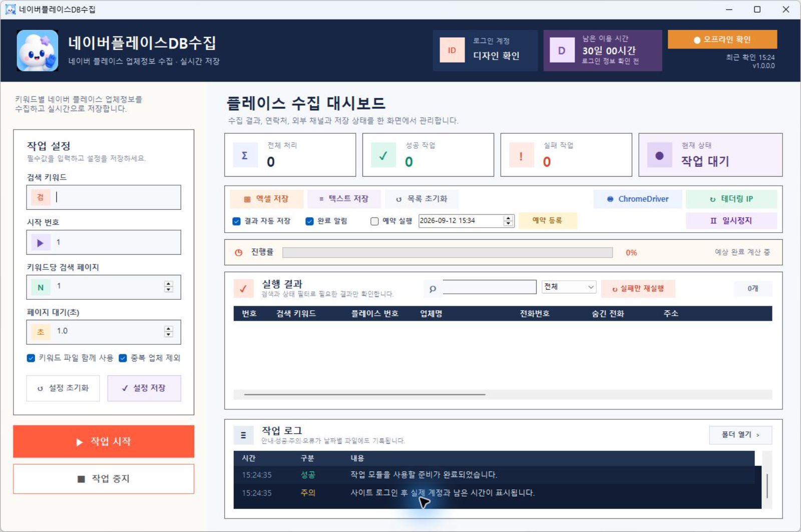This screenshot has height=532, width=801.
Task: Click the red check icon beside 실행 결과
Action: [x=243, y=288]
